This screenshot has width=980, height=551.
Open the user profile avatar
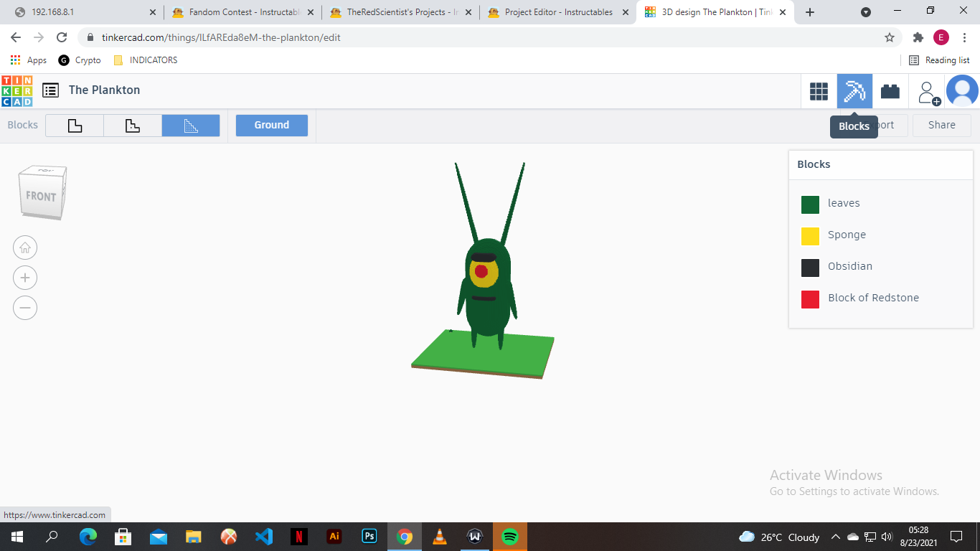962,91
